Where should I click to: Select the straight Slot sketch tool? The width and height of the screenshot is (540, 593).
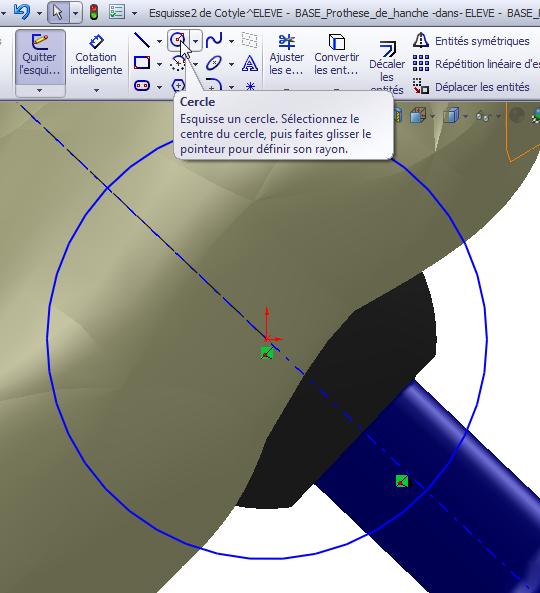pos(142,86)
